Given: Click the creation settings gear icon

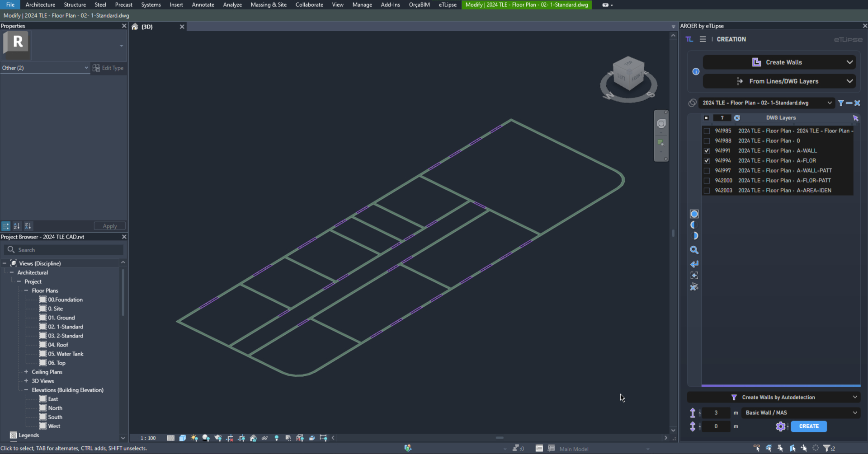Looking at the screenshot, I should coord(781,426).
